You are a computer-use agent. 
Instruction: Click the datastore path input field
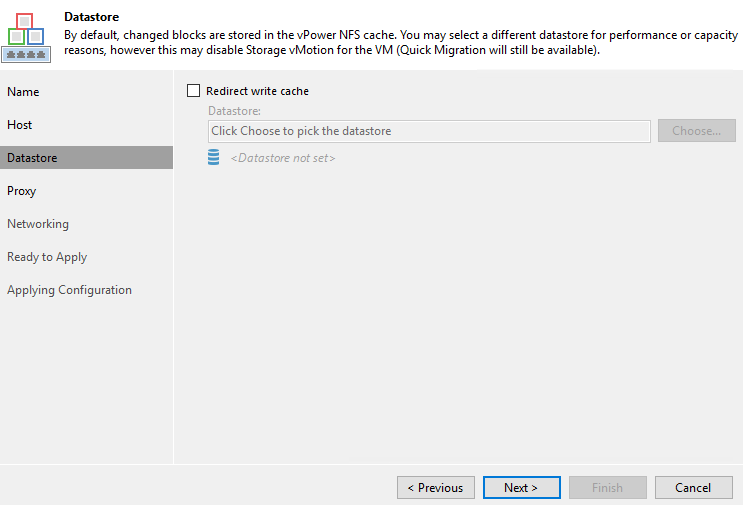pyautogui.click(x=429, y=131)
